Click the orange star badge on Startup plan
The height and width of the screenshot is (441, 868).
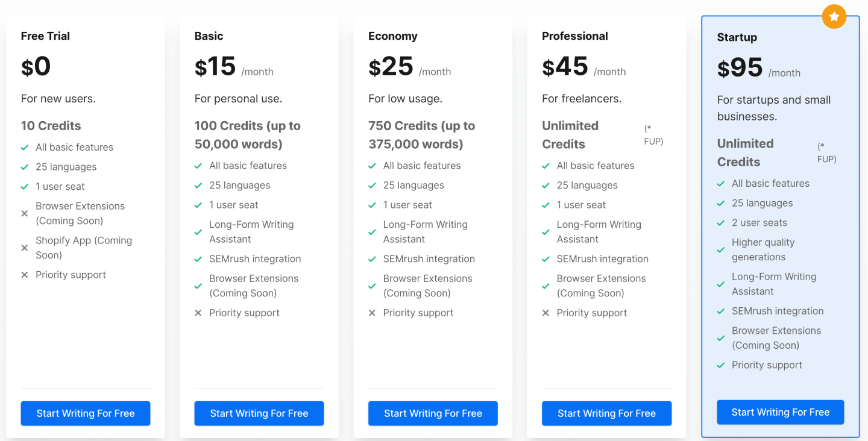click(834, 17)
